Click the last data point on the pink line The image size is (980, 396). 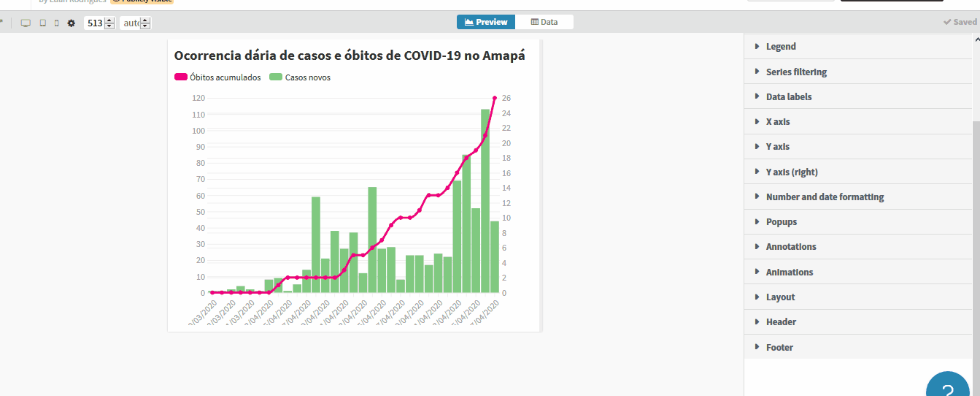pos(495,98)
